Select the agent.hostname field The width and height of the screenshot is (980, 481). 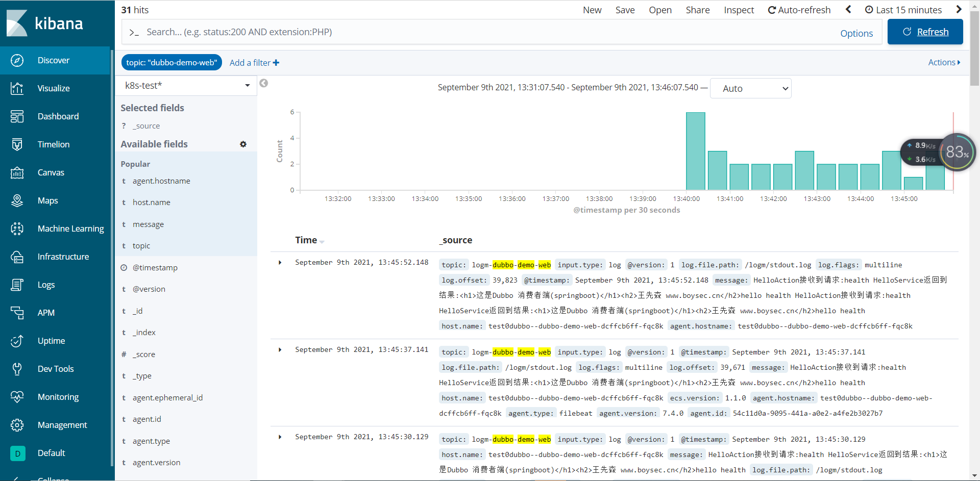coord(161,181)
